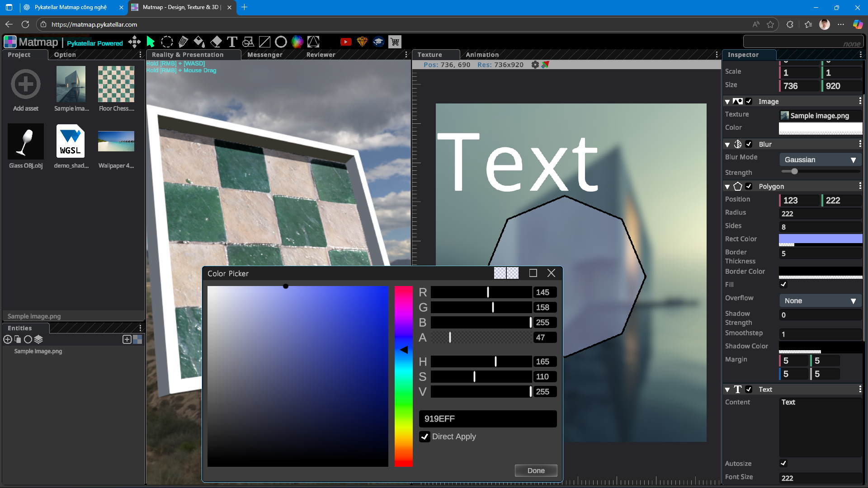Image resolution: width=868 pixels, height=488 pixels.
Task: Select the Eraser tool
Action: pos(216,42)
